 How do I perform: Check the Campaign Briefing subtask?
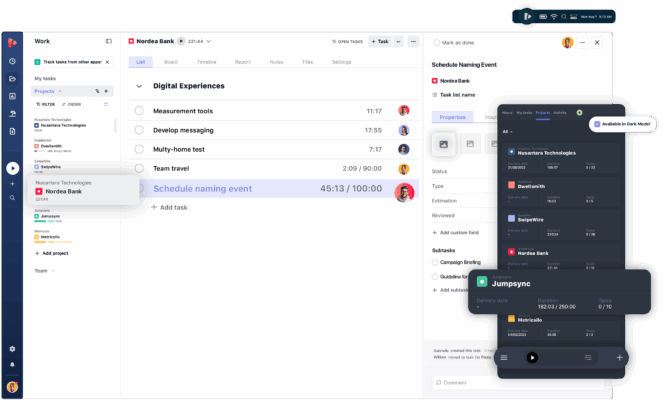(x=435, y=262)
